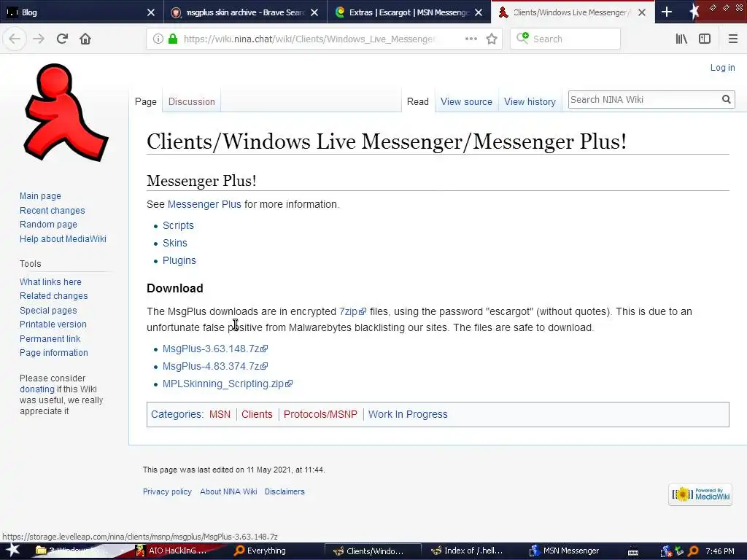Switch to Index of /.hell taskbar window
The image size is (747, 560).
467,551
